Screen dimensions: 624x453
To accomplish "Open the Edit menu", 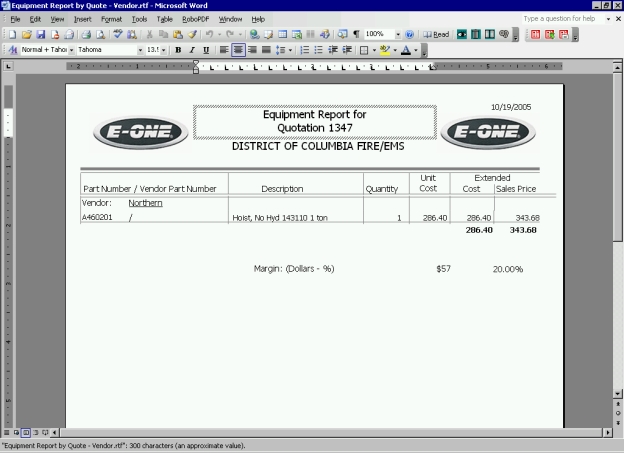I will click(x=35, y=19).
